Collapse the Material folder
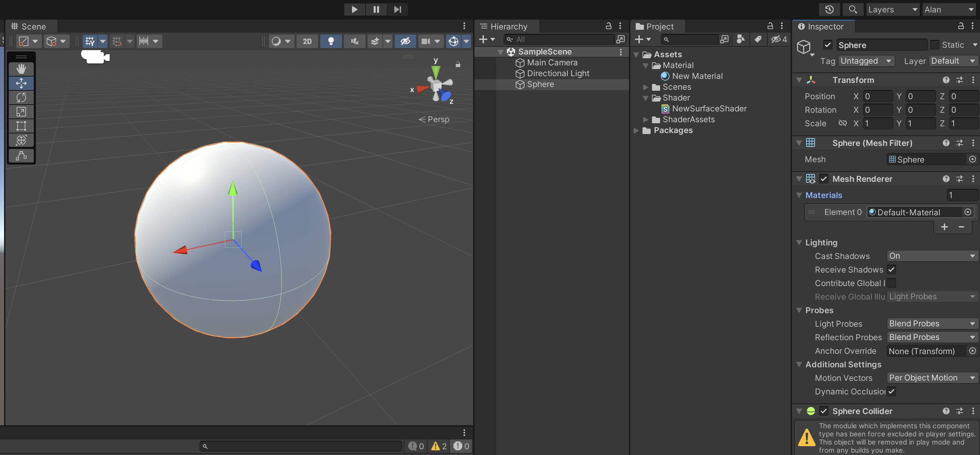The image size is (980, 455). [x=646, y=65]
